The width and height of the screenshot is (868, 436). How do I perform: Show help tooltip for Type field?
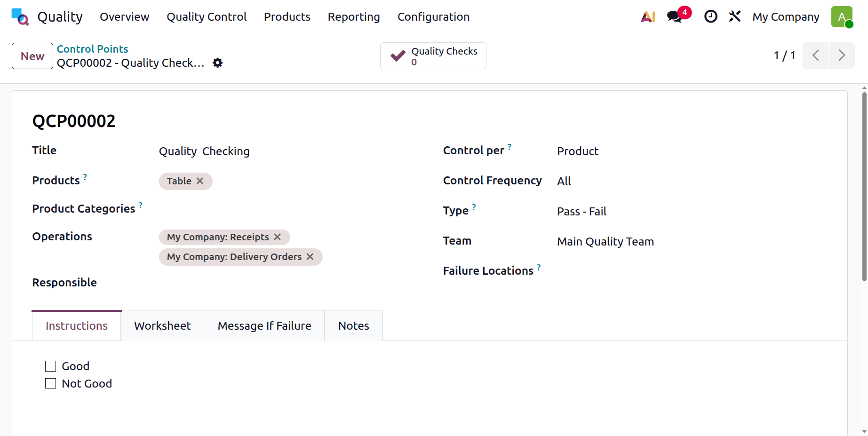pos(474,207)
